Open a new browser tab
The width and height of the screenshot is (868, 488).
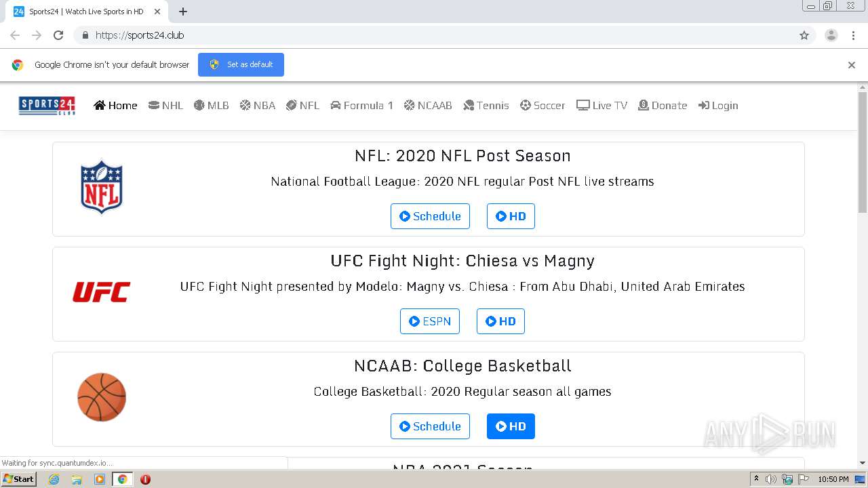[x=183, y=12]
